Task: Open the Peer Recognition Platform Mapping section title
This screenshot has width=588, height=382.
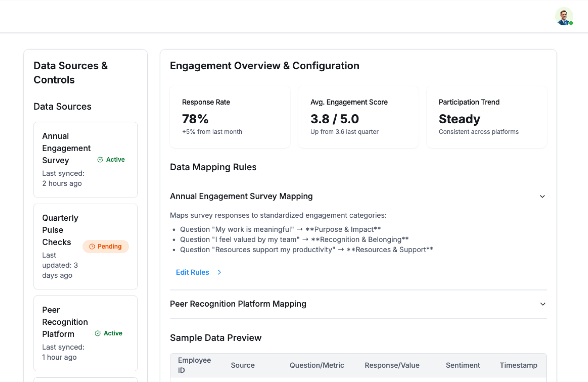Action: coord(238,304)
